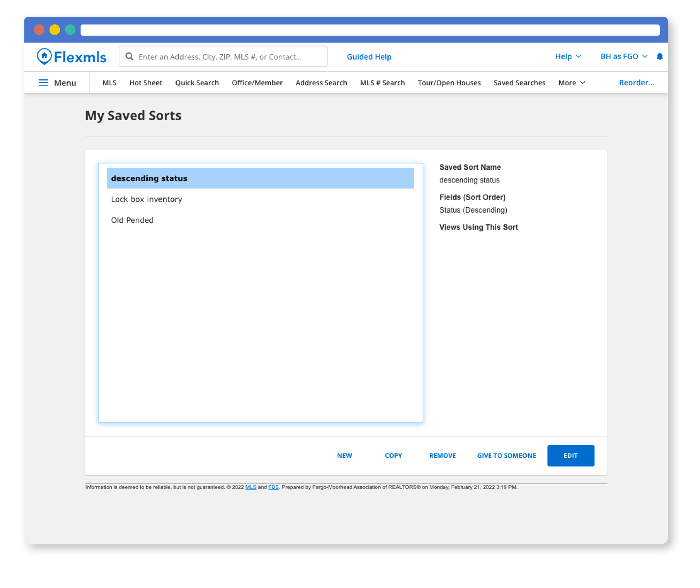
Task: Click the Flexmls home logo
Action: (x=72, y=57)
